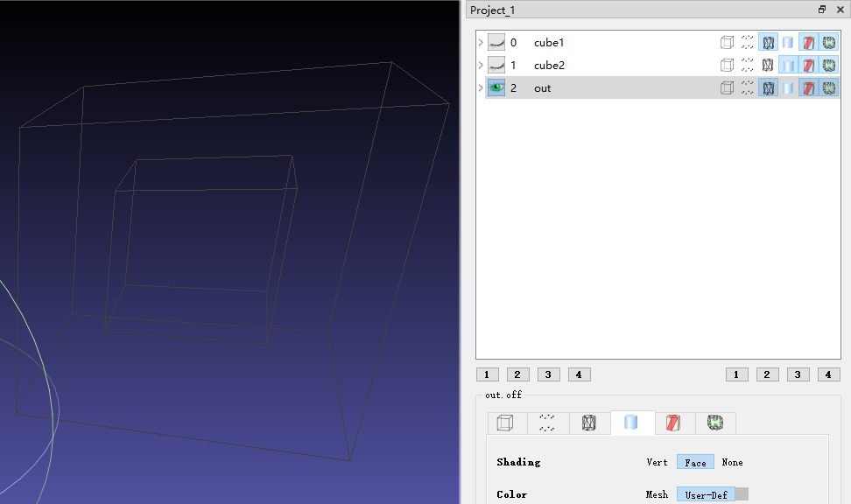Toggle bounding box rendering for cube1
This screenshot has height=504, width=851.
point(727,42)
